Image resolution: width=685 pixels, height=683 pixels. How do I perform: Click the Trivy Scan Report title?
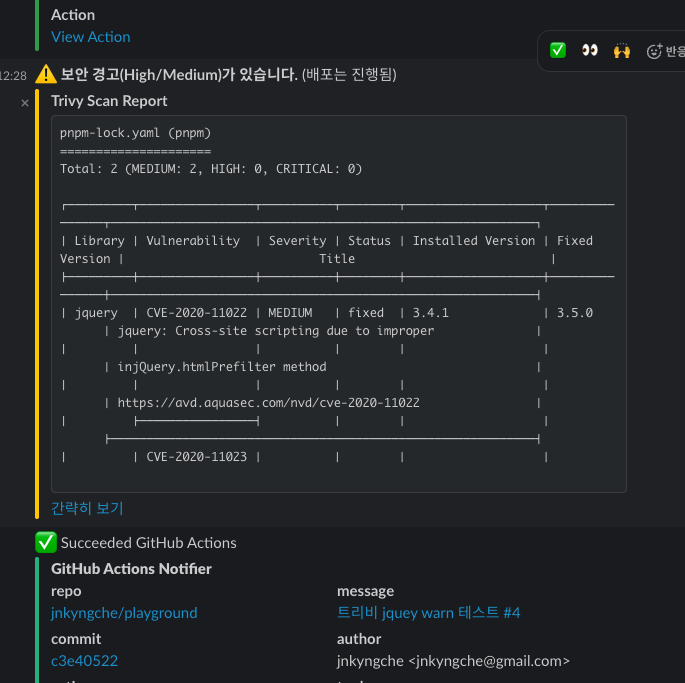109,101
